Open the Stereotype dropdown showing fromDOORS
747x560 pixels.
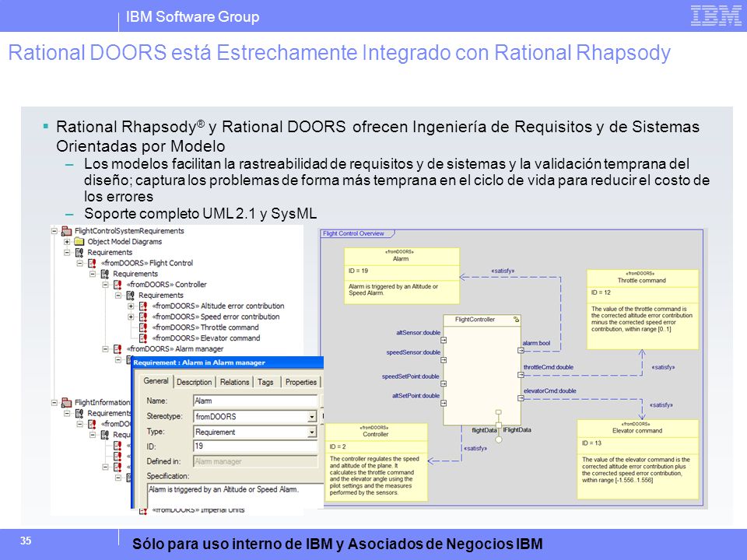(311, 417)
